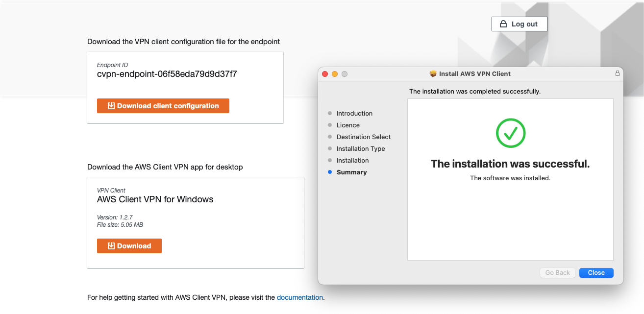This screenshot has width=644, height=314.
Task: Click the padlock icon on Log out
Action: pos(503,24)
